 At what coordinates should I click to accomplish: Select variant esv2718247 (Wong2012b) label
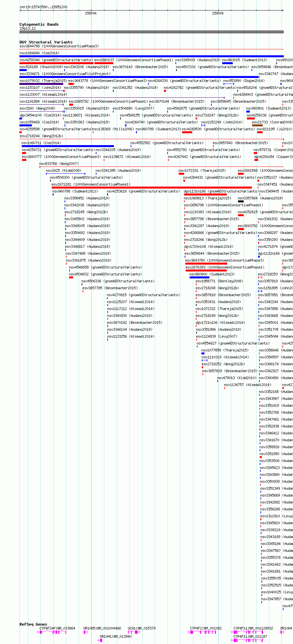pos(217,115)
